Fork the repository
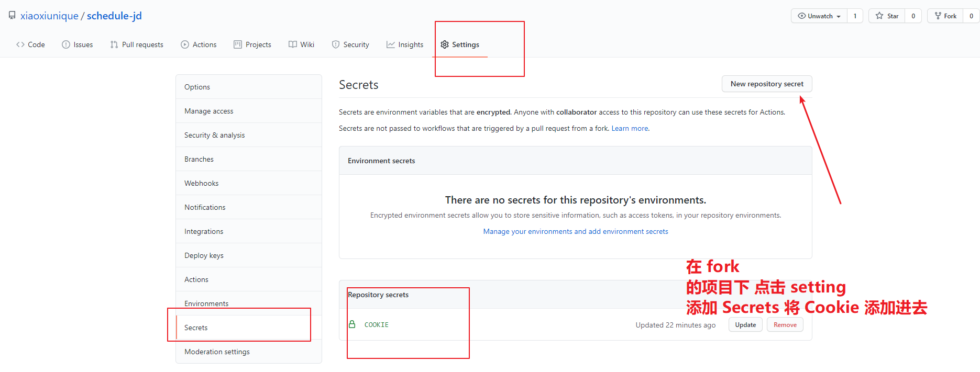The image size is (980, 372). [945, 16]
